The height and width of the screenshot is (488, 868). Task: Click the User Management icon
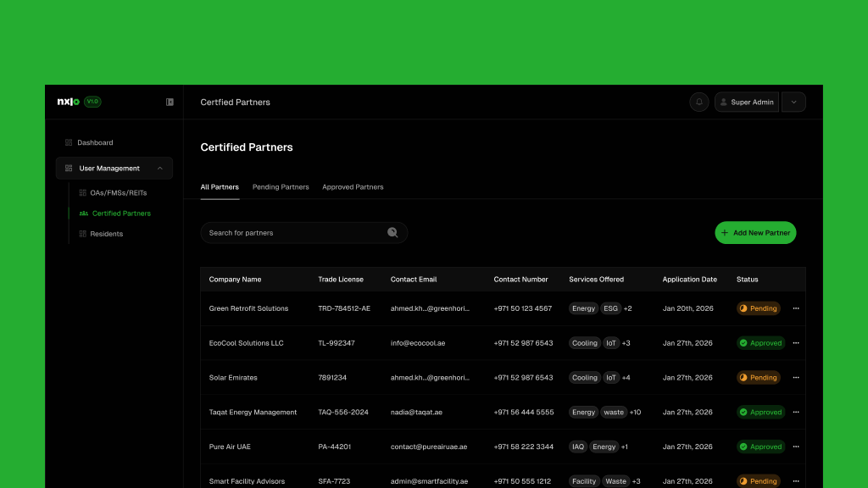pyautogui.click(x=69, y=169)
